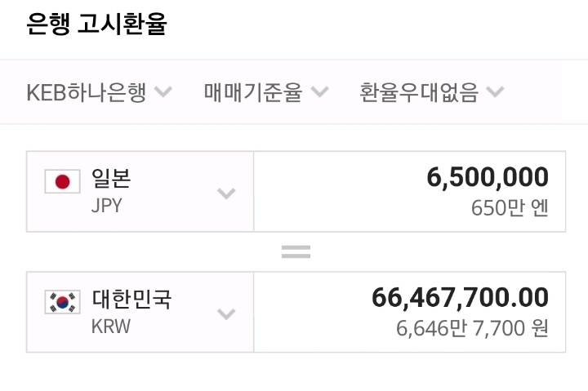
Task: Expand the chevron beside KEB하나은행
Action: 163,92
